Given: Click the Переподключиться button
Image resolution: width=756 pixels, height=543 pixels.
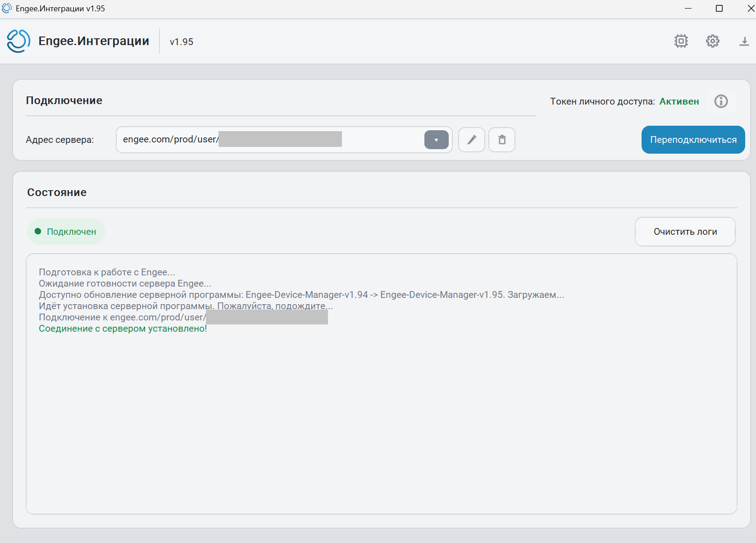Looking at the screenshot, I should (x=693, y=140).
